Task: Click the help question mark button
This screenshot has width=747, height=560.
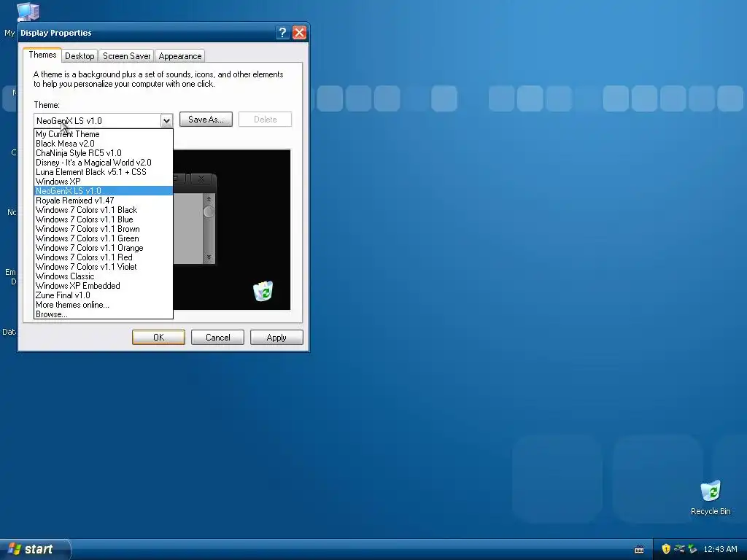Action: [282, 32]
